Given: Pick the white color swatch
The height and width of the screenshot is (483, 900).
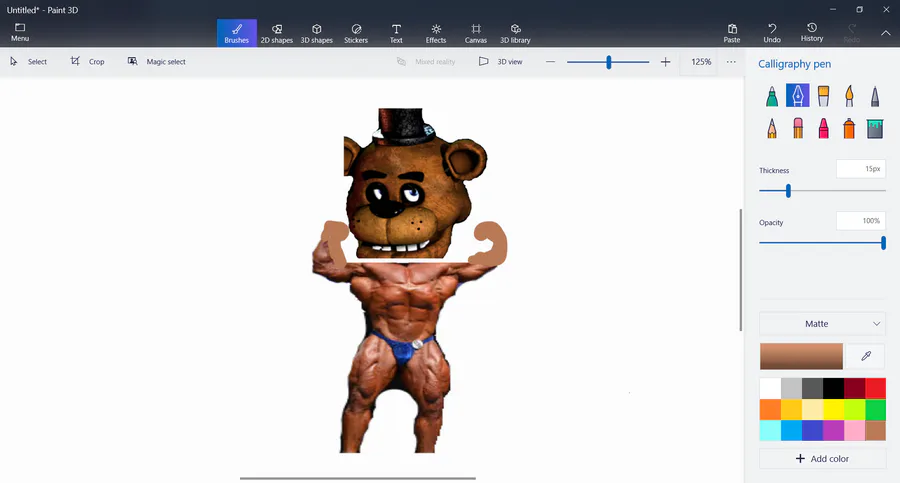Looking at the screenshot, I should click(x=770, y=389).
